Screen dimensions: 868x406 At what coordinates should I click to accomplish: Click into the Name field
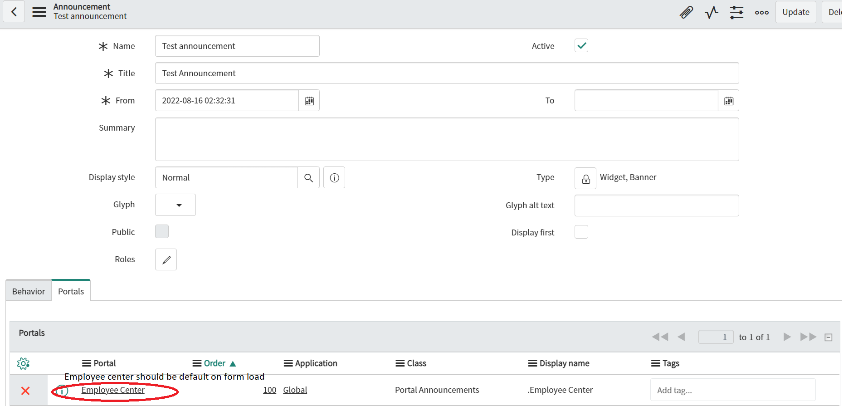click(x=237, y=46)
